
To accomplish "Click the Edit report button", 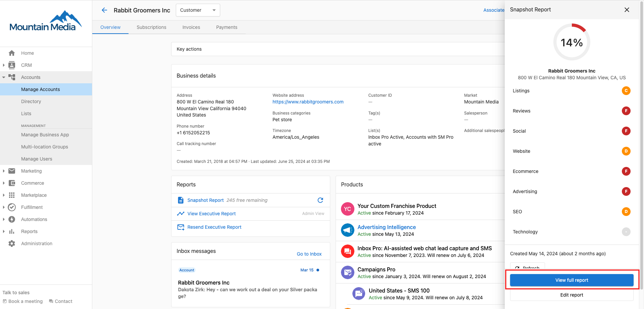I will point(572,295).
